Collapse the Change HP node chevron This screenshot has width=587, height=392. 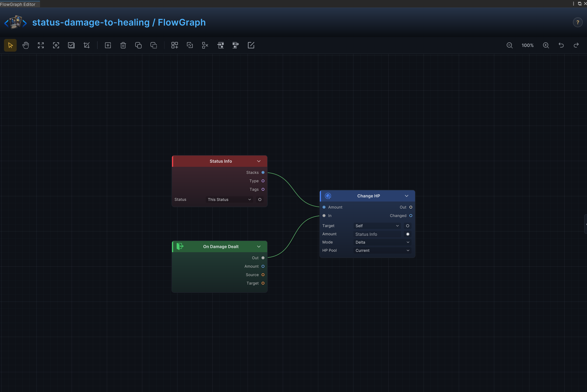407,196
